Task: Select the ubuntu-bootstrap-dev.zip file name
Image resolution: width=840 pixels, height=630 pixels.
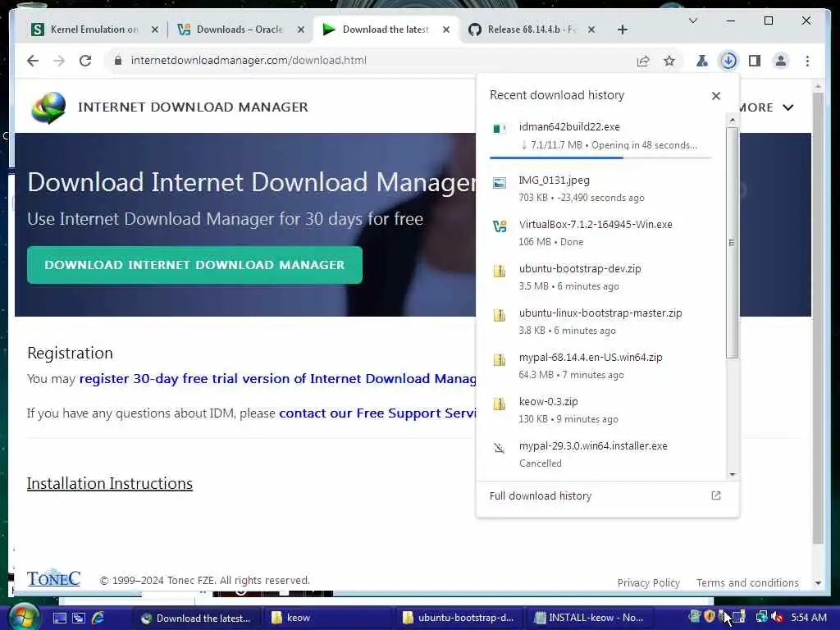Action: (x=580, y=269)
